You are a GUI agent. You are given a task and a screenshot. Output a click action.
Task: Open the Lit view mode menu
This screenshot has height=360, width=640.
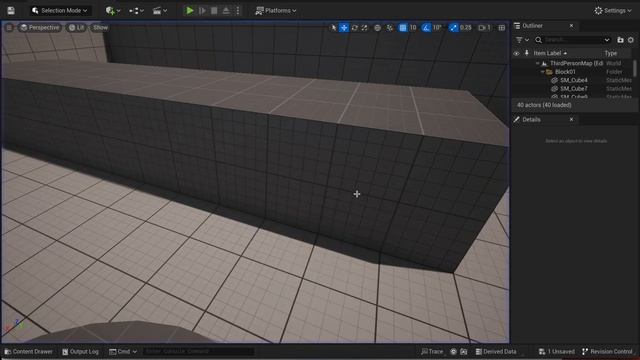(76, 27)
